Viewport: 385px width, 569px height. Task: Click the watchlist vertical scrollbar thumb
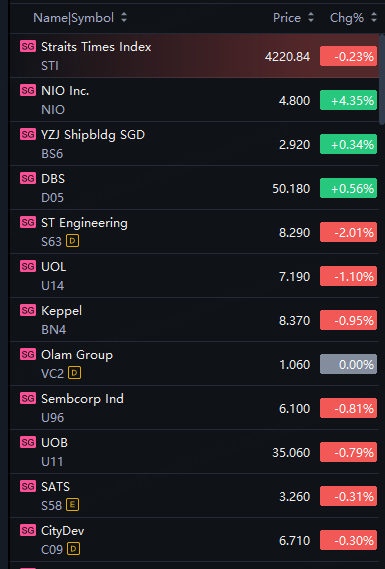[382, 79]
